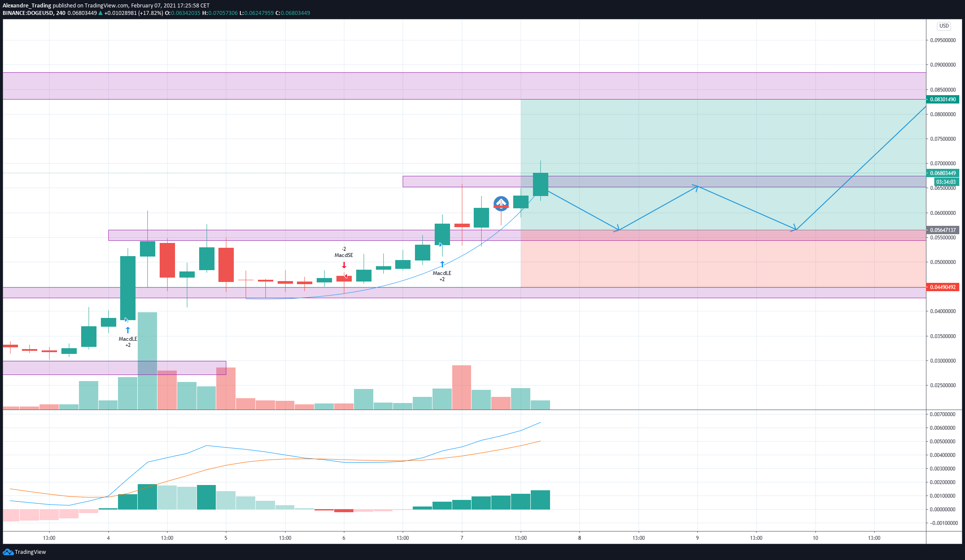Click the MacdLE blue up arrow near day 4
The image size is (965, 560).
pos(128,330)
